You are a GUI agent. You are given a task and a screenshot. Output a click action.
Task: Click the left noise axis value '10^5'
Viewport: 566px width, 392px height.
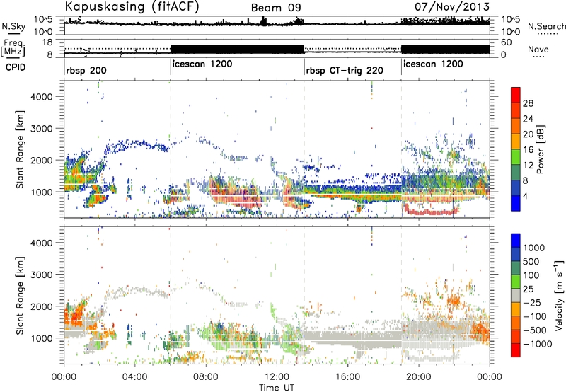(x=44, y=20)
